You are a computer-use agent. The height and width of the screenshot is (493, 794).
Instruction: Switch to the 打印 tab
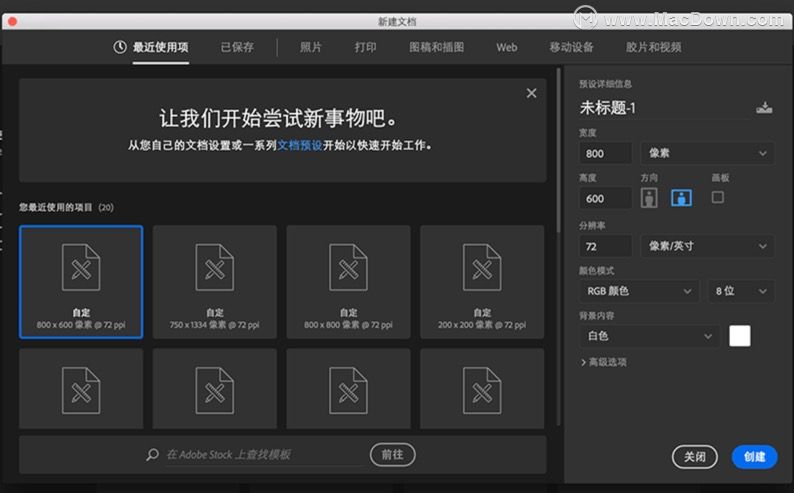click(x=365, y=47)
